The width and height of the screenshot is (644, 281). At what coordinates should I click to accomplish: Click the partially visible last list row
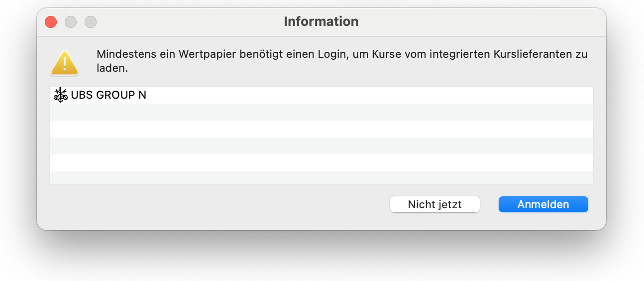click(x=321, y=178)
